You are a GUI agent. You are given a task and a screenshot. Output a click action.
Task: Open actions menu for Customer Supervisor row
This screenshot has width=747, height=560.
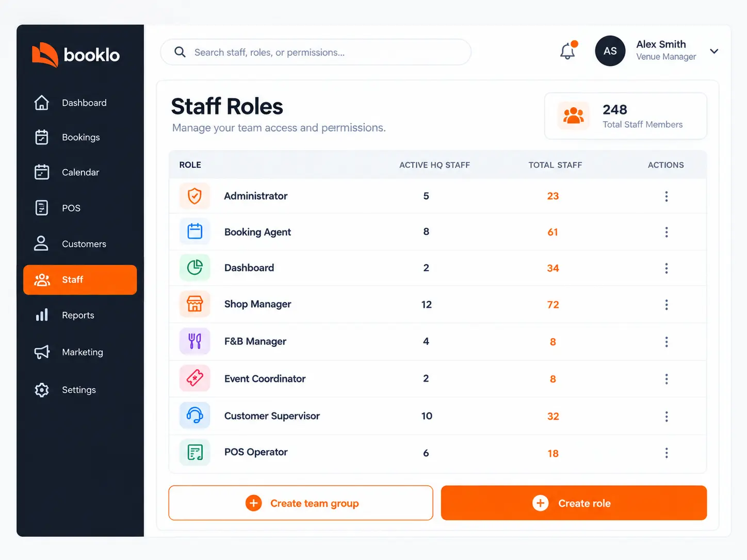(x=667, y=416)
